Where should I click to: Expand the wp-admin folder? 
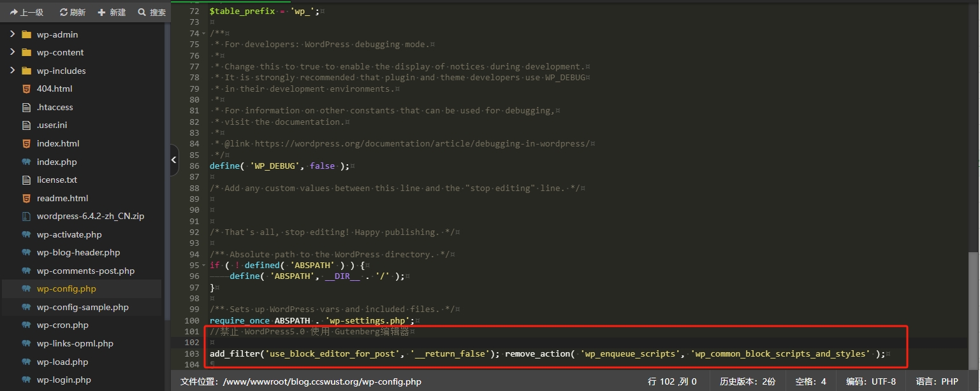pos(12,34)
